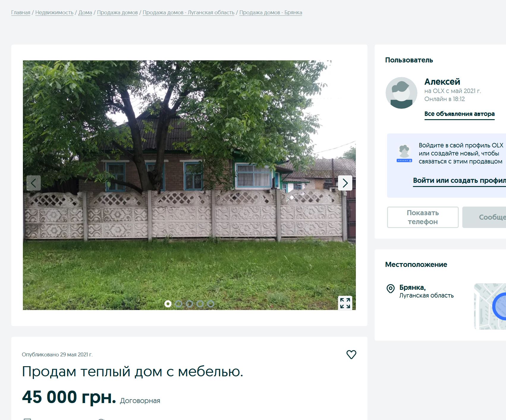This screenshot has height=420, width=506.
Task: Click the location pin icon near Брянка
Action: click(x=390, y=289)
